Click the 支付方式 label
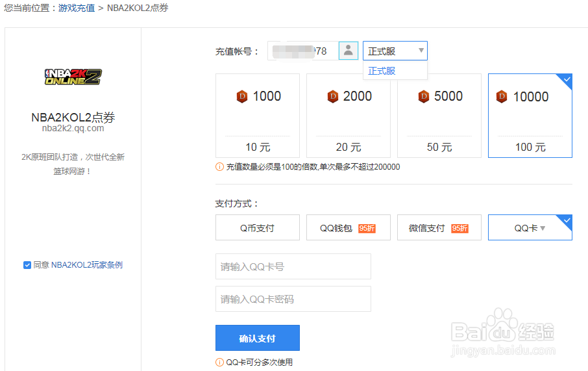This screenshot has width=588, height=371. tap(237, 203)
